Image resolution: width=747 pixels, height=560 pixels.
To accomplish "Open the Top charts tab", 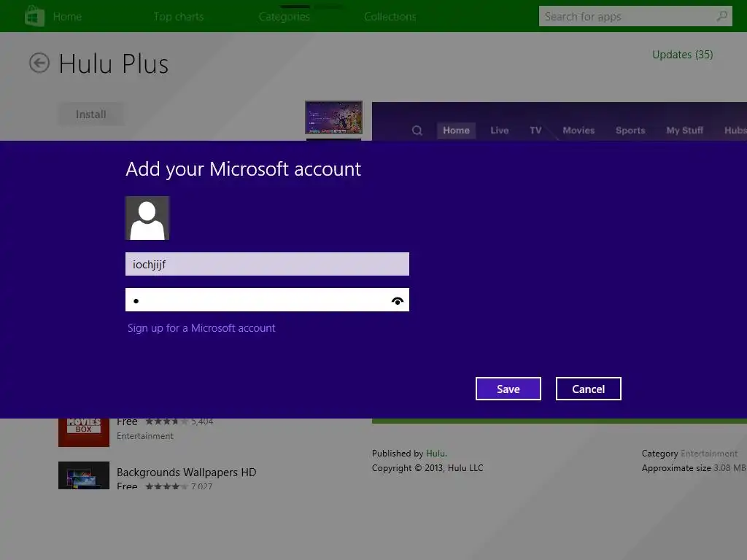I will point(179,17).
